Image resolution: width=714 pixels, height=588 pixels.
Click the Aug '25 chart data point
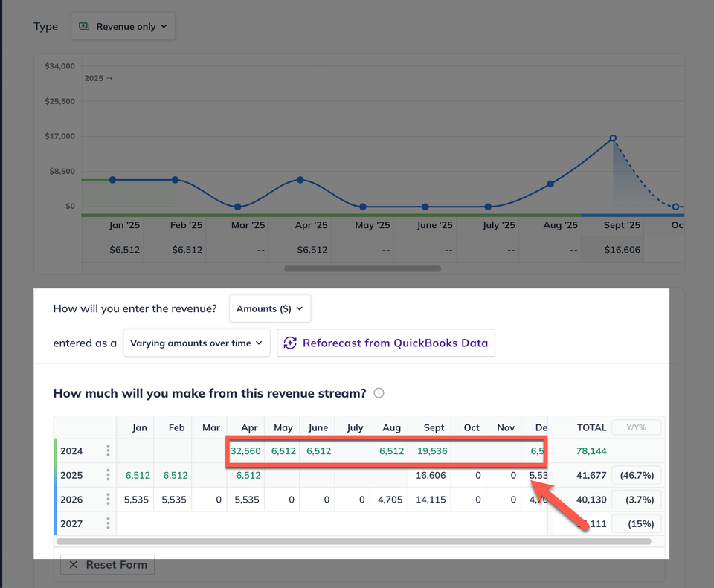coord(550,184)
